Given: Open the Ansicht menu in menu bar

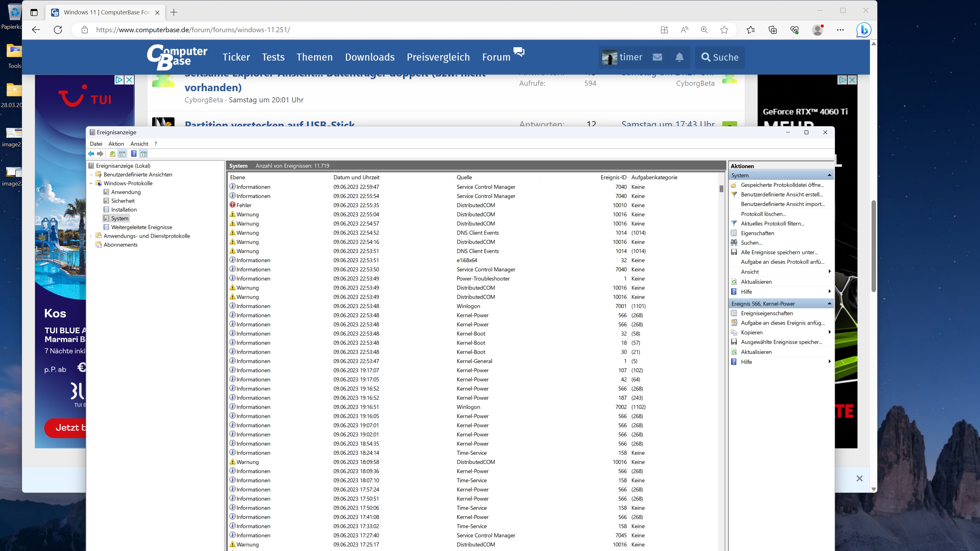Looking at the screenshot, I should (139, 144).
